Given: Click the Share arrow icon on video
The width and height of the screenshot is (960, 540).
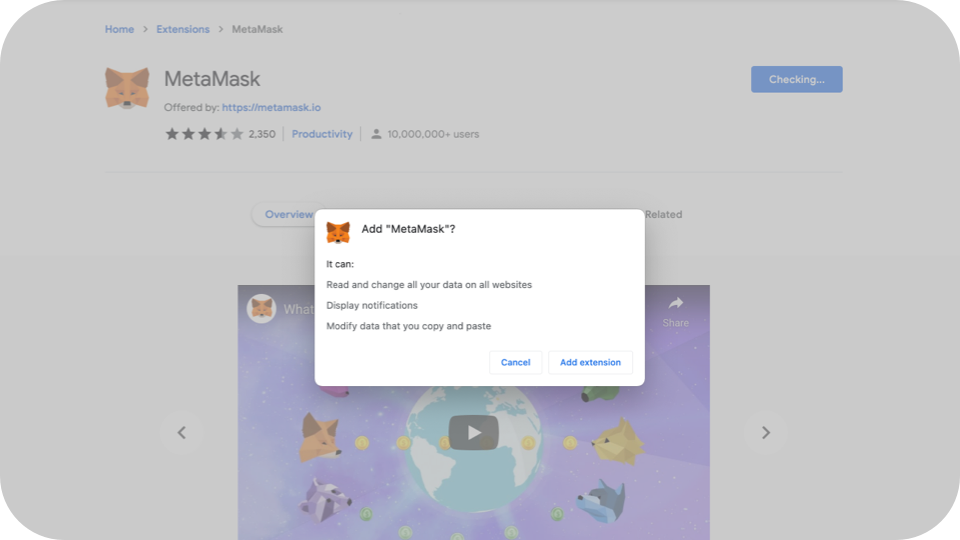Looking at the screenshot, I should tap(675, 304).
